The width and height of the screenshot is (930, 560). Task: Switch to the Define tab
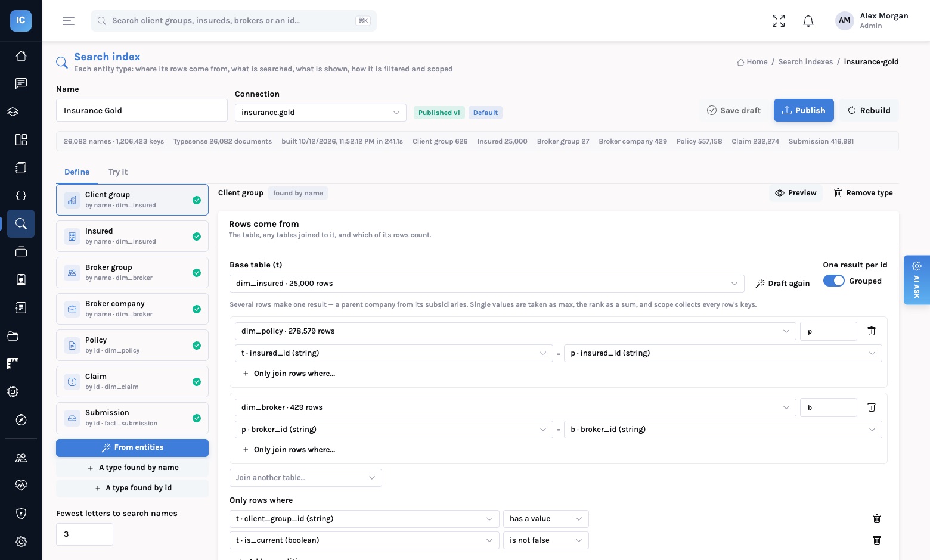tap(77, 172)
